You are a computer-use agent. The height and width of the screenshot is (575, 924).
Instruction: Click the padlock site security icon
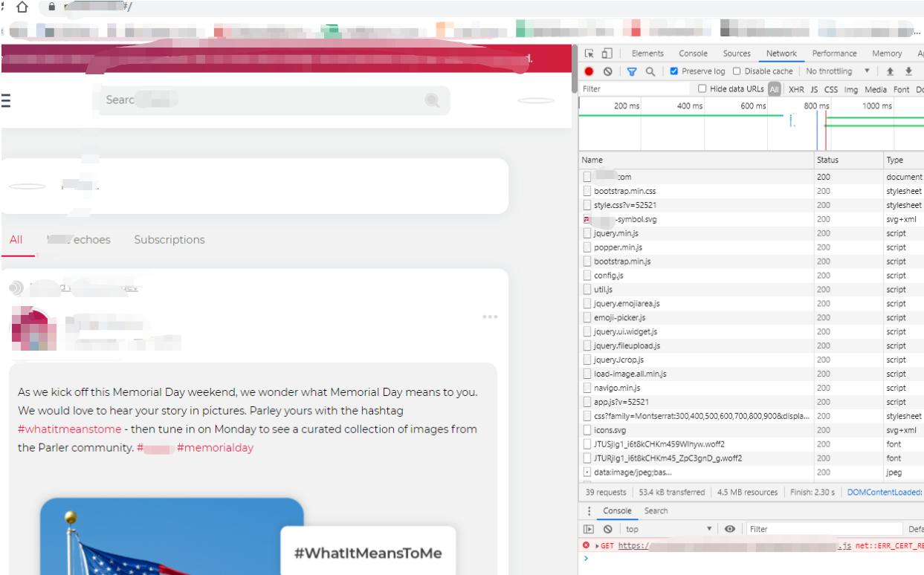[x=51, y=7]
